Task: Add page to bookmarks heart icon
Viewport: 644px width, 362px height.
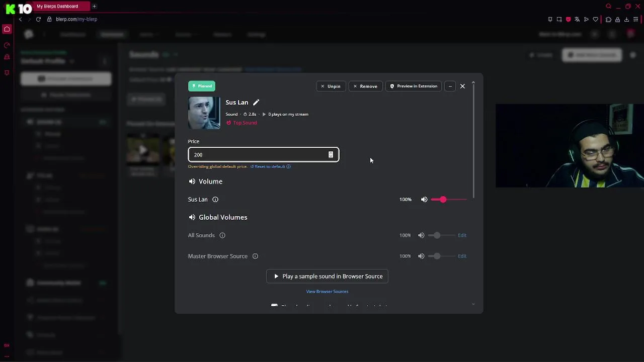Action: coord(596,20)
